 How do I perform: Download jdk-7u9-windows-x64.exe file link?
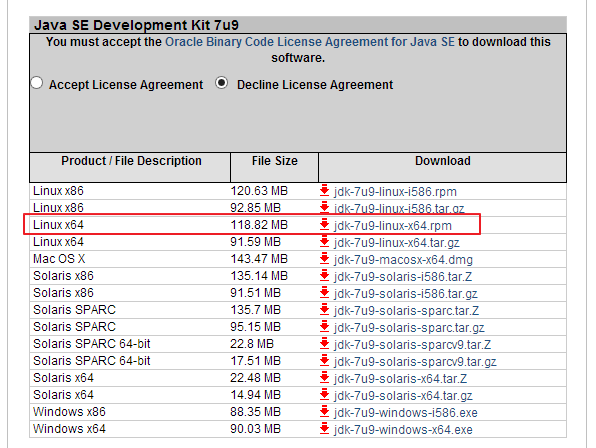403,429
